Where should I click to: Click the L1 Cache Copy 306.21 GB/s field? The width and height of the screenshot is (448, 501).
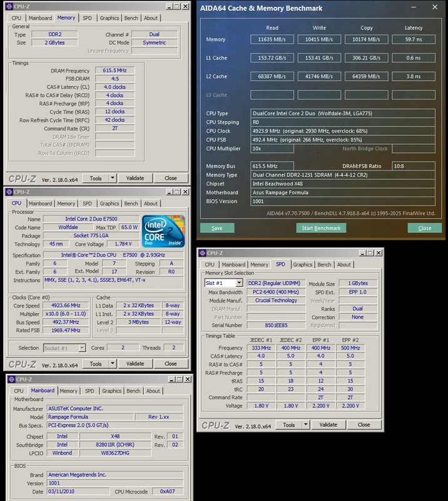367,58
